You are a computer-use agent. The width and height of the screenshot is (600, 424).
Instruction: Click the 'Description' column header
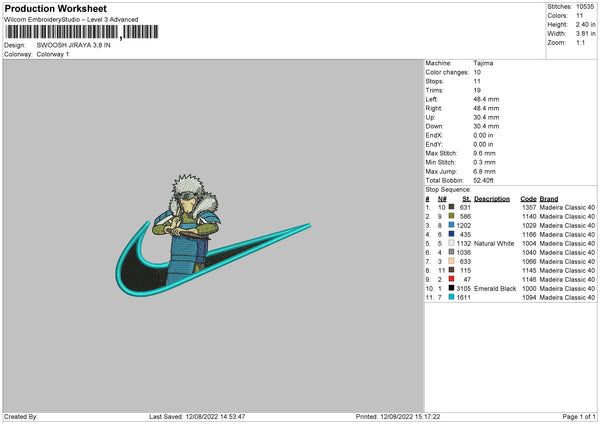pyautogui.click(x=492, y=199)
